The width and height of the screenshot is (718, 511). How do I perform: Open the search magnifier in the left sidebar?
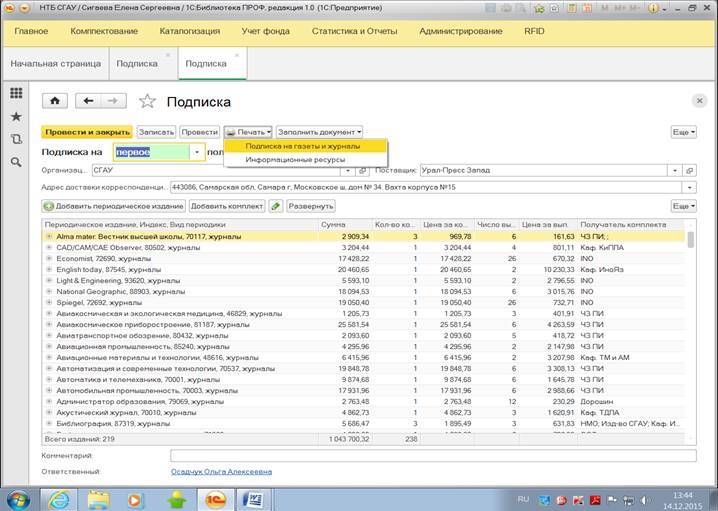coord(16,162)
